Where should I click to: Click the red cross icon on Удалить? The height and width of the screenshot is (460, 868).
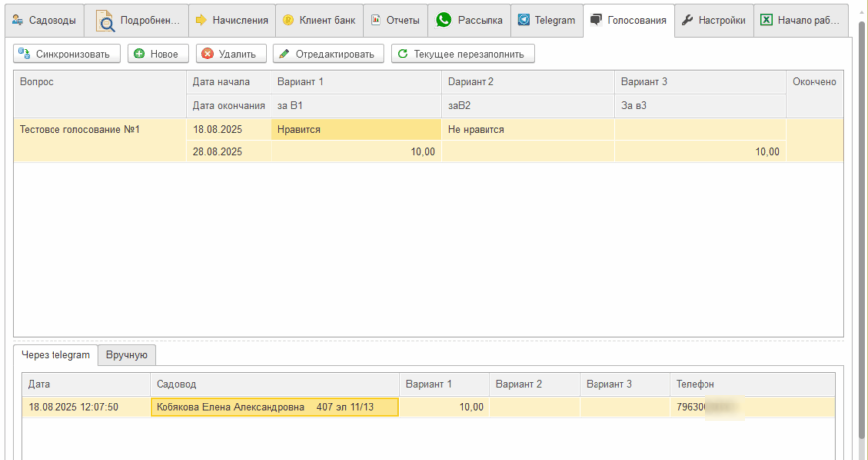(207, 54)
